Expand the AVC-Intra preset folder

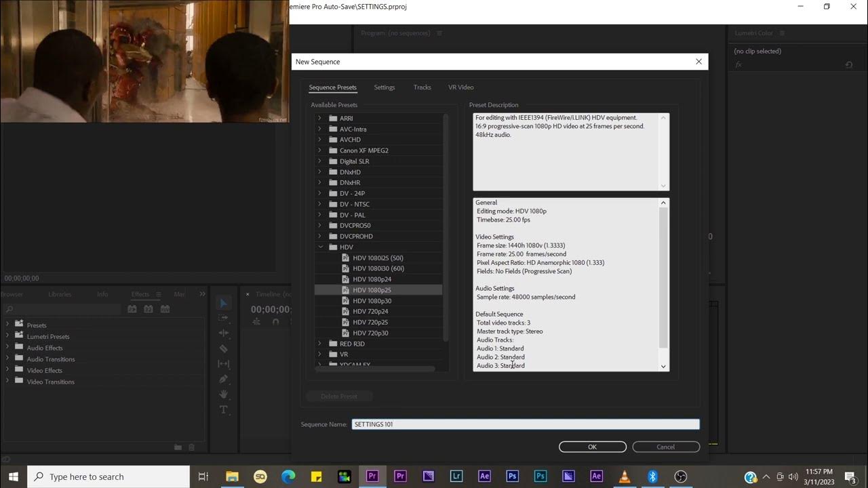(319, 129)
